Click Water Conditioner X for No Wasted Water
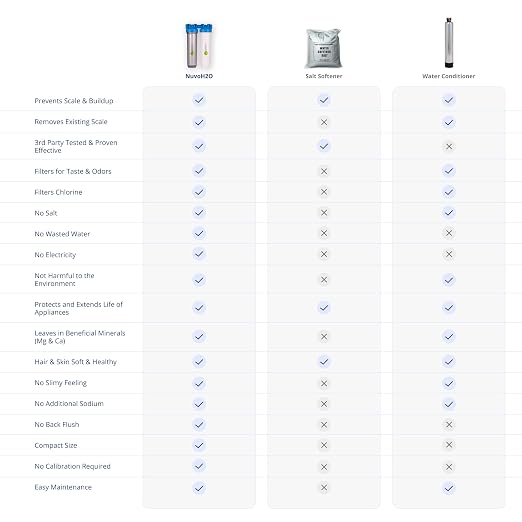Viewport: 522px width, 522px height. coord(449,233)
